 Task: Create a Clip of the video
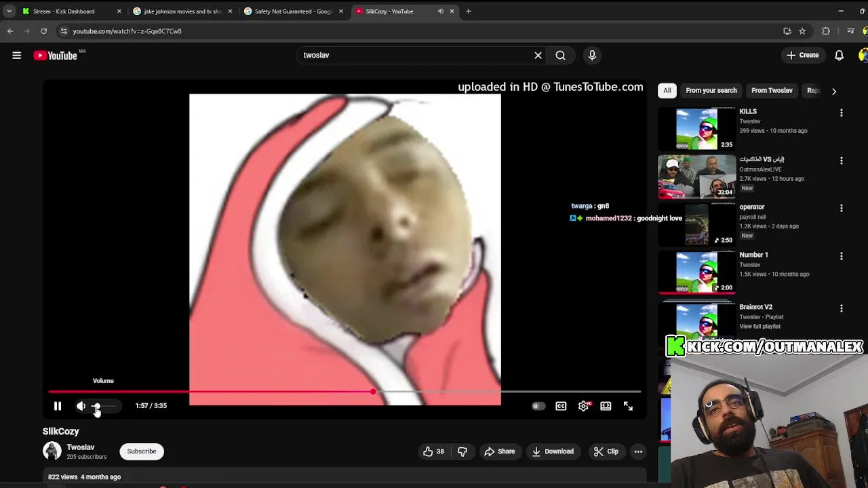[606, 451]
